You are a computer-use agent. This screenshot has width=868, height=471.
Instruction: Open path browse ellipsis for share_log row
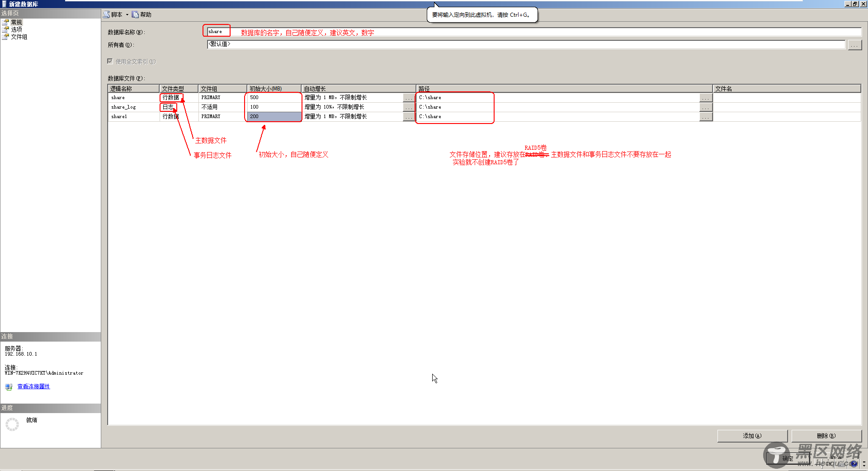(706, 107)
